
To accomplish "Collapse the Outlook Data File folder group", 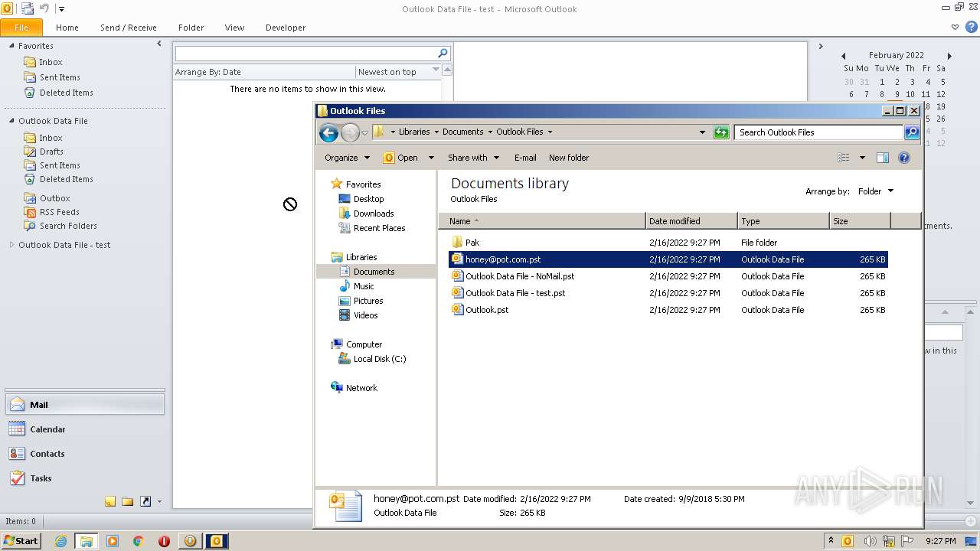I will [x=11, y=121].
